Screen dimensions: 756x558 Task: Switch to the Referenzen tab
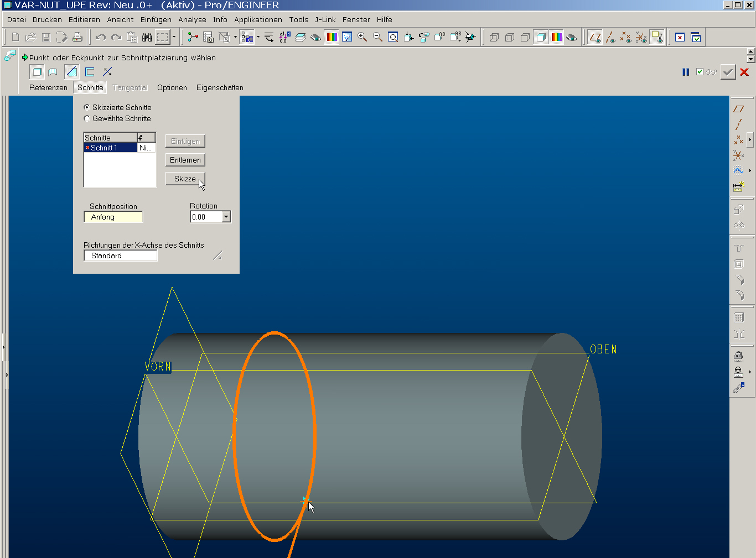48,87
